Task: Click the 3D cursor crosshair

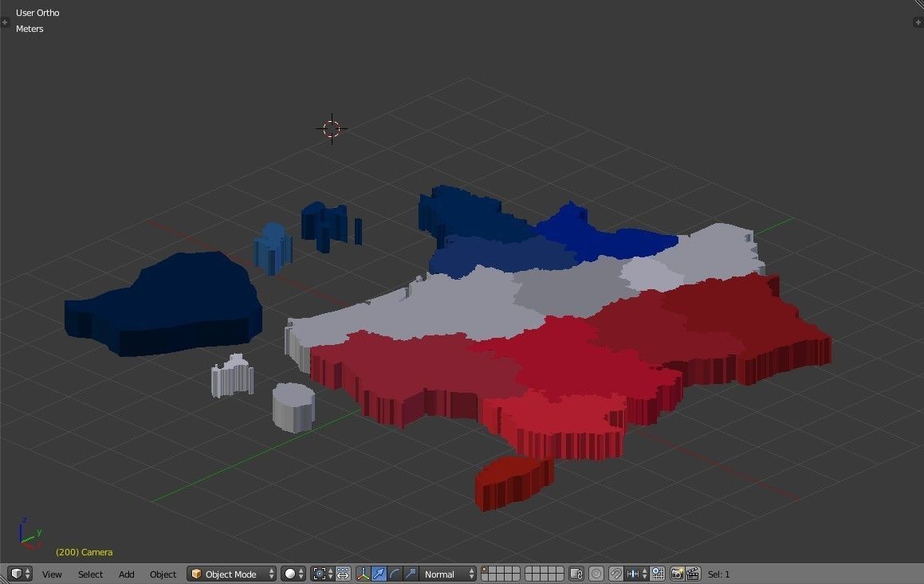Action: pyautogui.click(x=332, y=128)
